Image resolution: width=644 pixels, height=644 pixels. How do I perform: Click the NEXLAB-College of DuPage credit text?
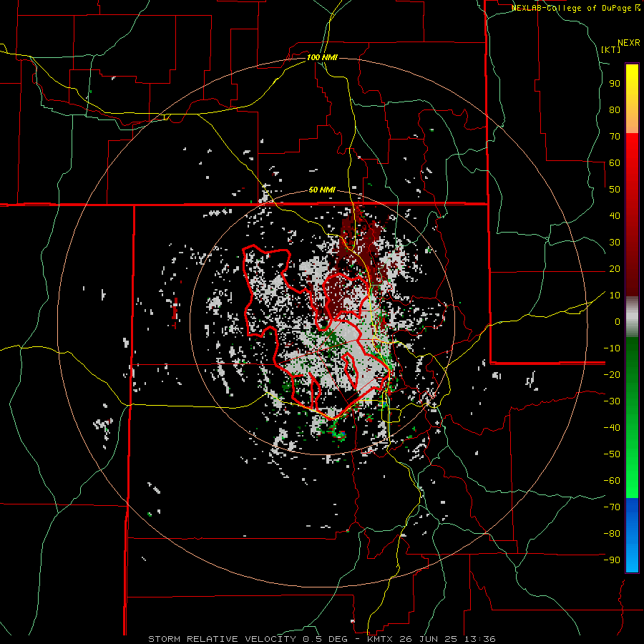pyautogui.click(x=576, y=8)
